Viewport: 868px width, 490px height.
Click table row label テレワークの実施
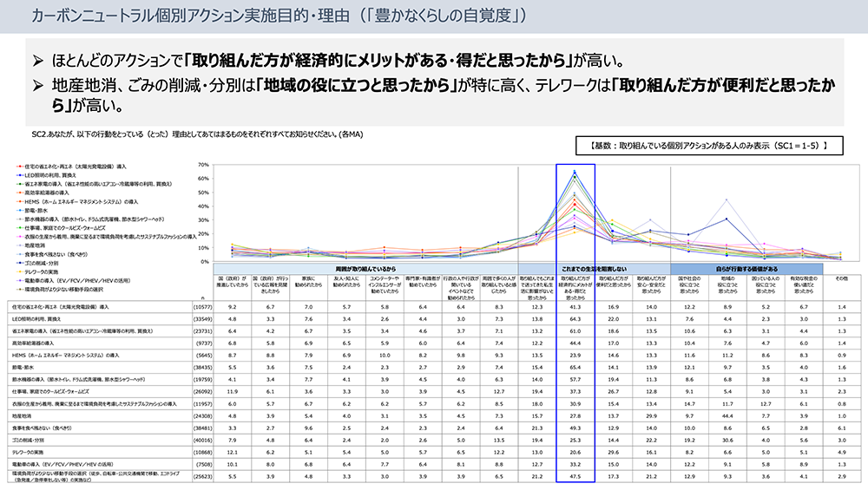(x=28, y=453)
